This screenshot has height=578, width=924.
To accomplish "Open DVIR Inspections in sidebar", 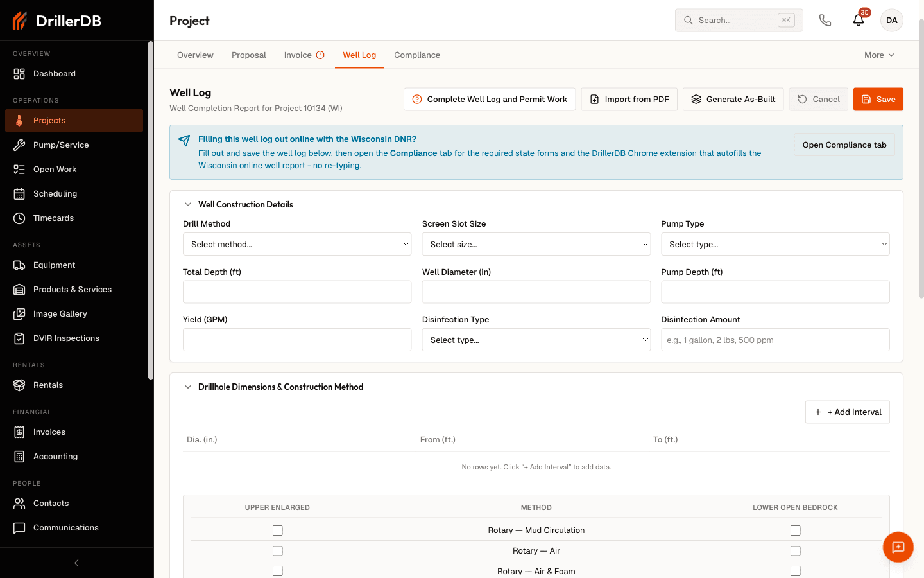I will pyautogui.click(x=74, y=338).
